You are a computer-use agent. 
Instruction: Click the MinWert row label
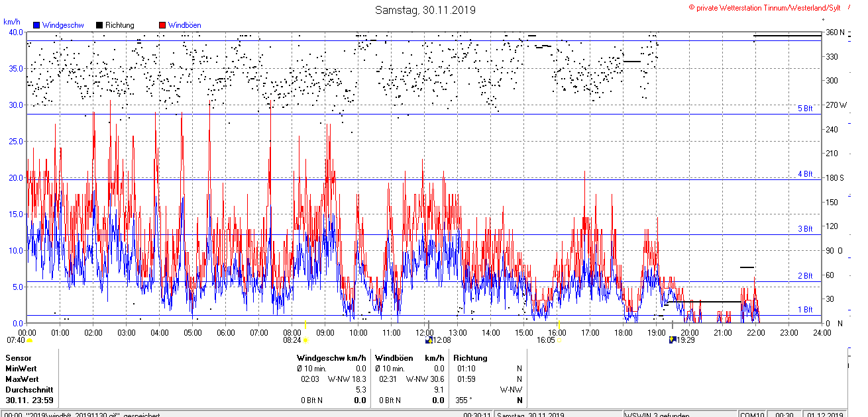pos(21,369)
